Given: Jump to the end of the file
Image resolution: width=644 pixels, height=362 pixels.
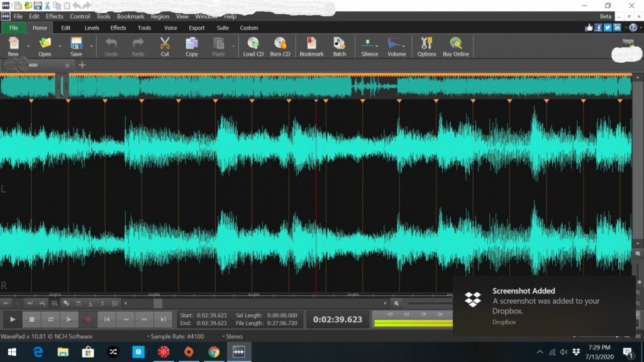Looking at the screenshot, I should (x=163, y=319).
